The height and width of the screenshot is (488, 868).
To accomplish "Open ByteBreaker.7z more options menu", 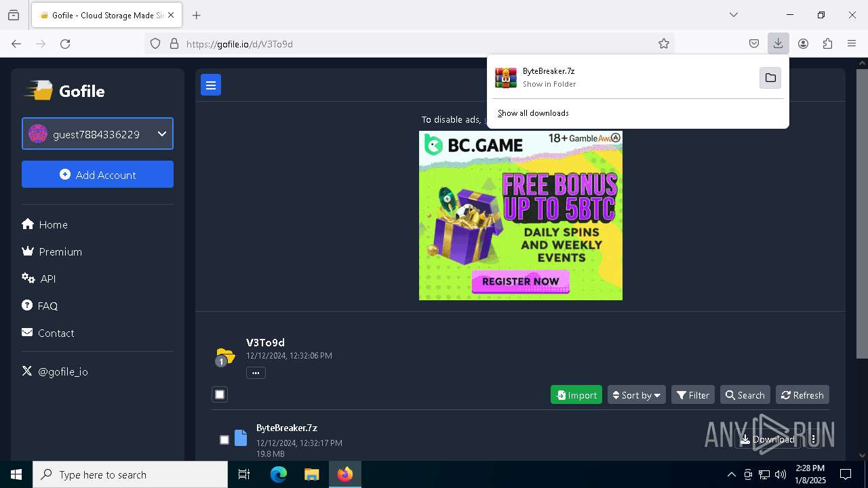I will click(x=814, y=439).
